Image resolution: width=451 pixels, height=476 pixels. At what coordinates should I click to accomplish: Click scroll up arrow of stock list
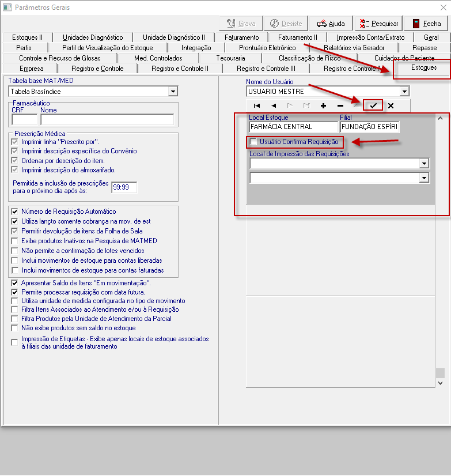click(x=441, y=118)
